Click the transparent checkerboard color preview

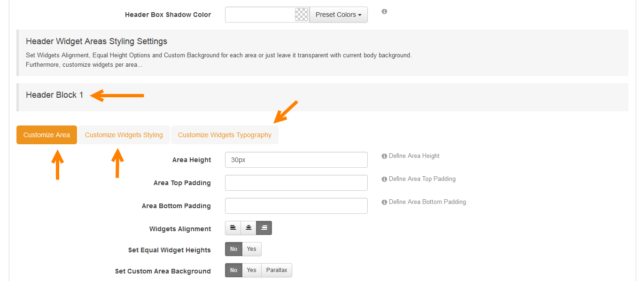[x=302, y=15]
